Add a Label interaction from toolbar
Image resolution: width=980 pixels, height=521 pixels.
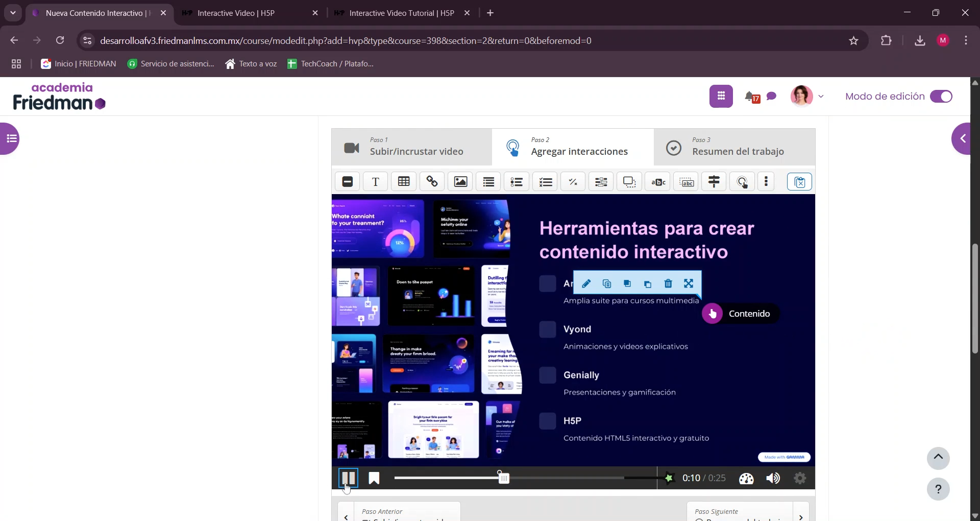348,182
